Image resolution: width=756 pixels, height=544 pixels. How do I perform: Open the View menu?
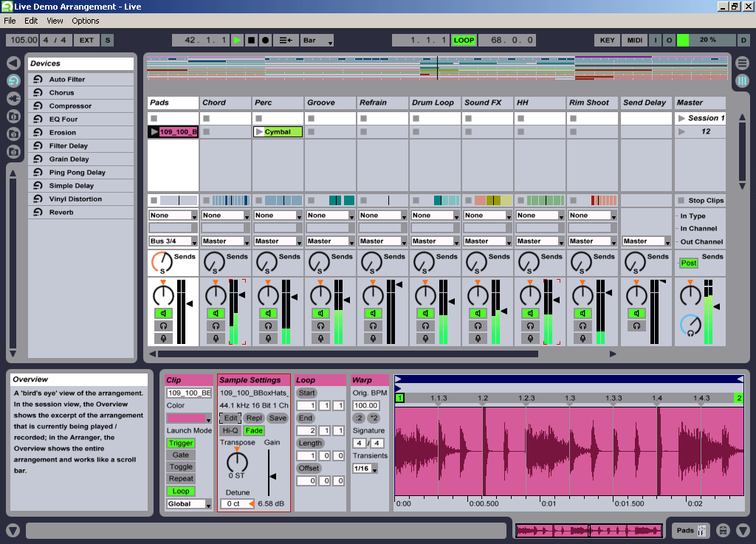[55, 21]
